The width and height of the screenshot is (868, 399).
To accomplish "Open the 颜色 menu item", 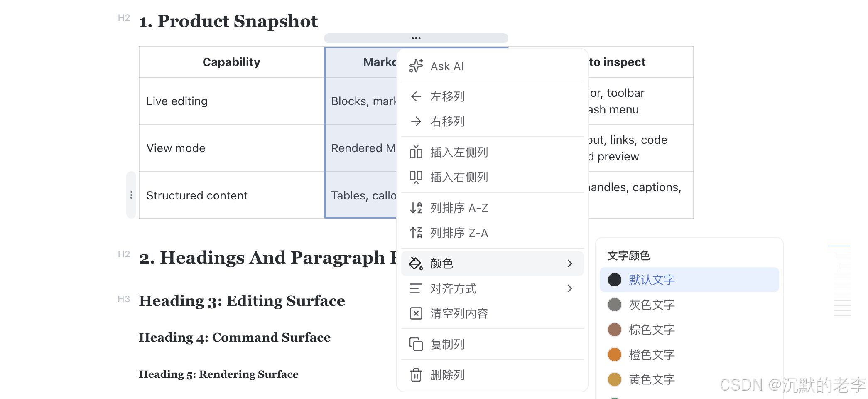I will (x=493, y=264).
